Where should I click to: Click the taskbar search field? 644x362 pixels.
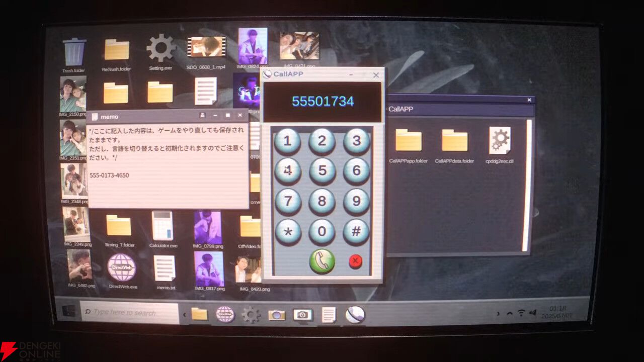(130, 313)
